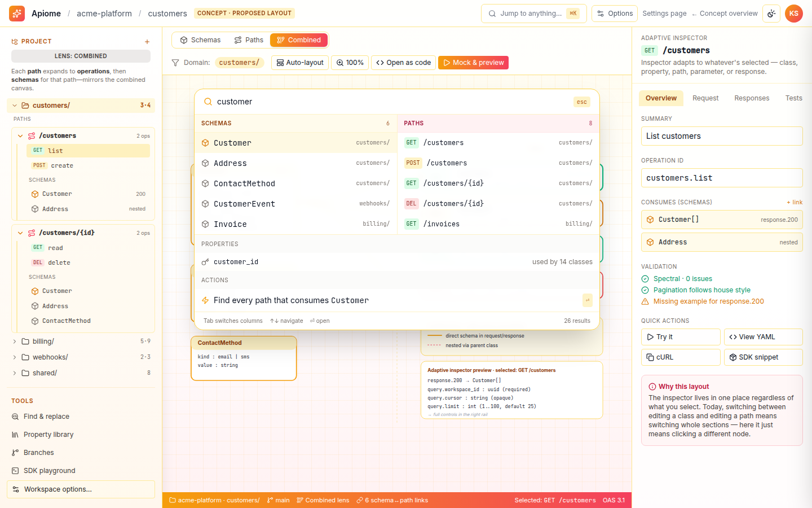Screen dimensions: 812x508
Task: Edit the Summary field List customers
Action: [722, 136]
